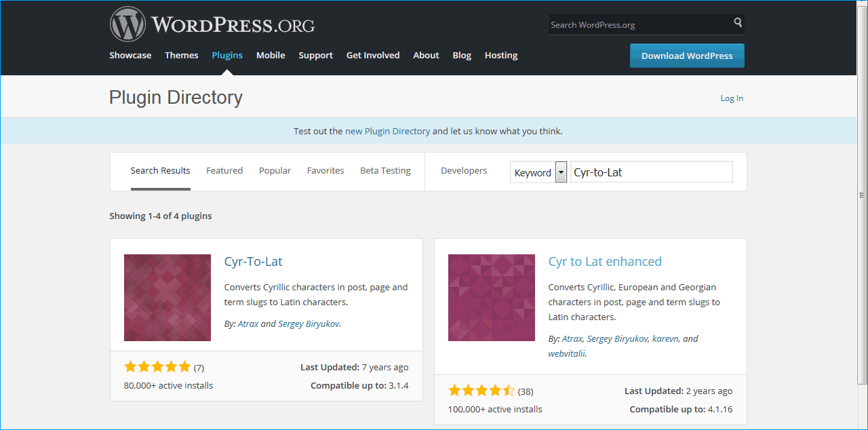Go to the Get Involved menu item

(373, 56)
